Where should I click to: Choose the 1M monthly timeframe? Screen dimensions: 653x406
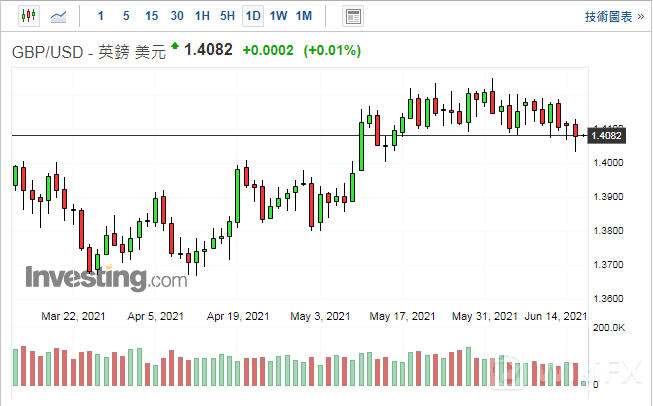click(x=305, y=16)
